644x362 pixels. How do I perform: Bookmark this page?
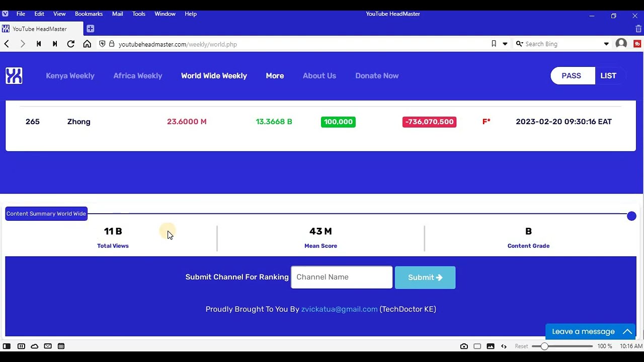point(494,44)
